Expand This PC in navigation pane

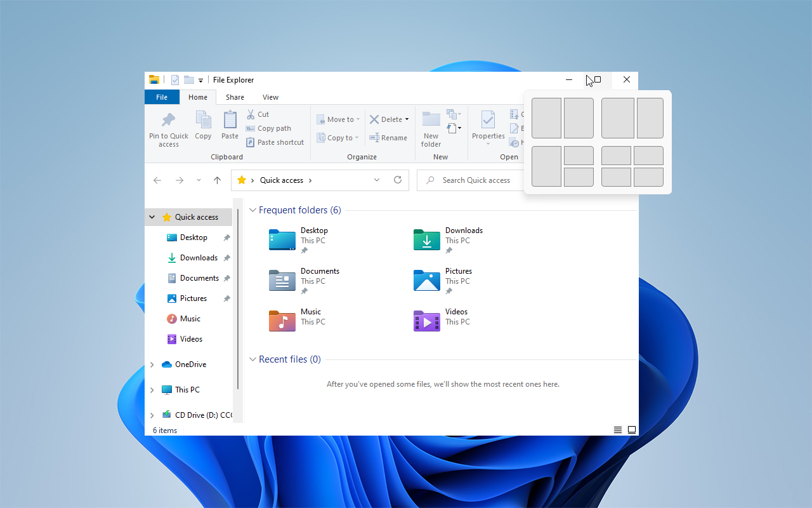152,390
